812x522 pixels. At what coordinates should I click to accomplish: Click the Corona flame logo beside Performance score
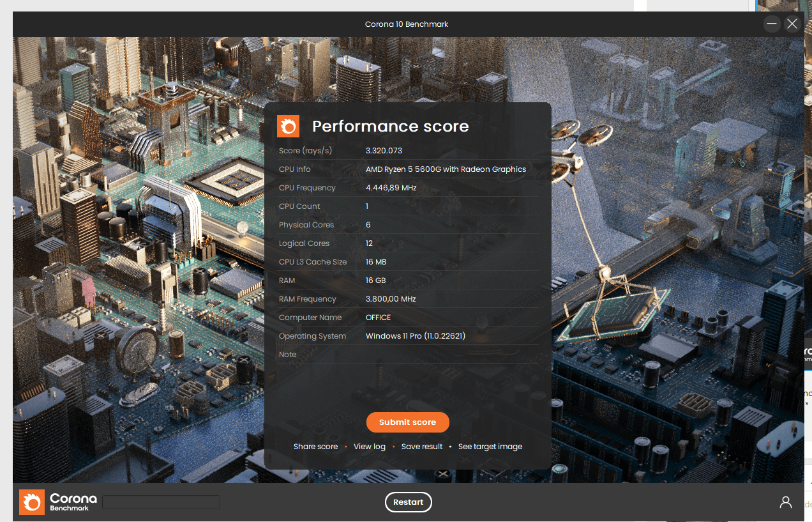288,126
